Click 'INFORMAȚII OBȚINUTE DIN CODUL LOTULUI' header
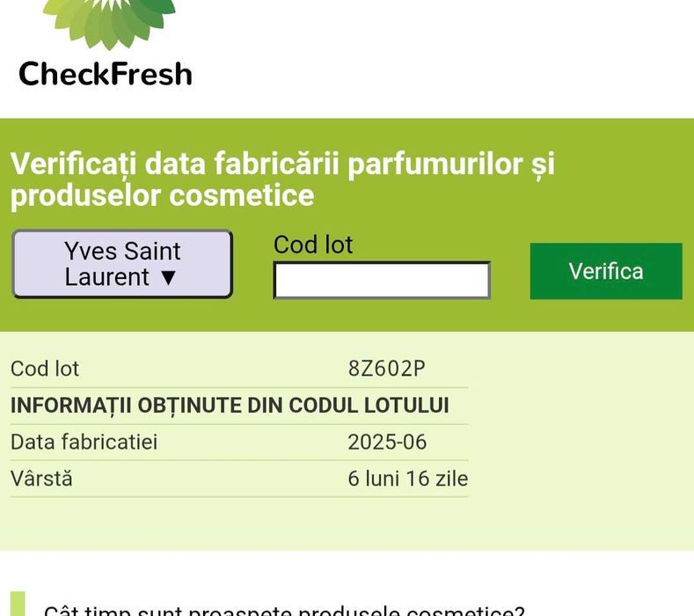This screenshot has height=616, width=694. (x=230, y=406)
